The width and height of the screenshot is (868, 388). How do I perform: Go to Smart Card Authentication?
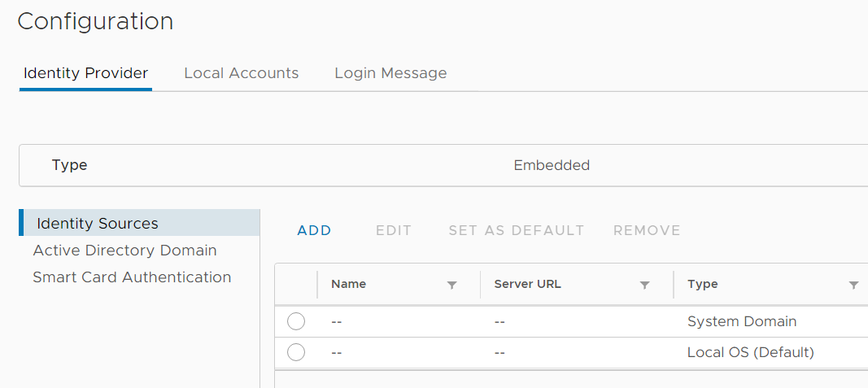[132, 277]
